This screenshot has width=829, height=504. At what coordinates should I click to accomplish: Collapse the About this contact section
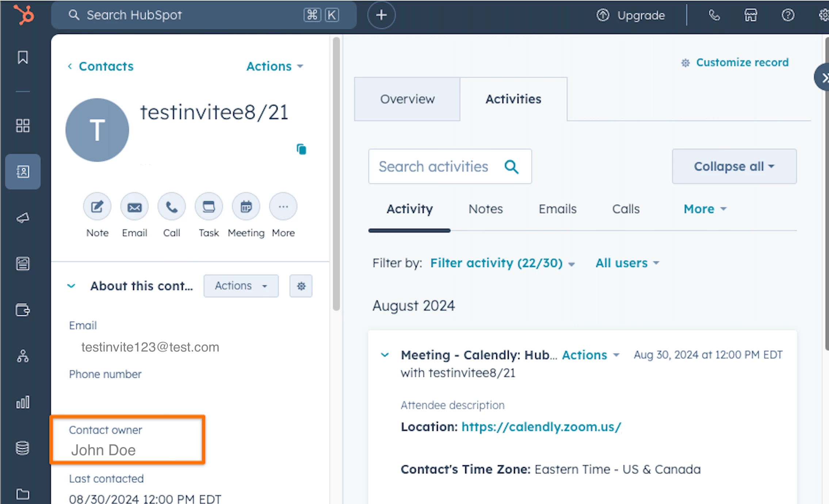[x=71, y=286]
